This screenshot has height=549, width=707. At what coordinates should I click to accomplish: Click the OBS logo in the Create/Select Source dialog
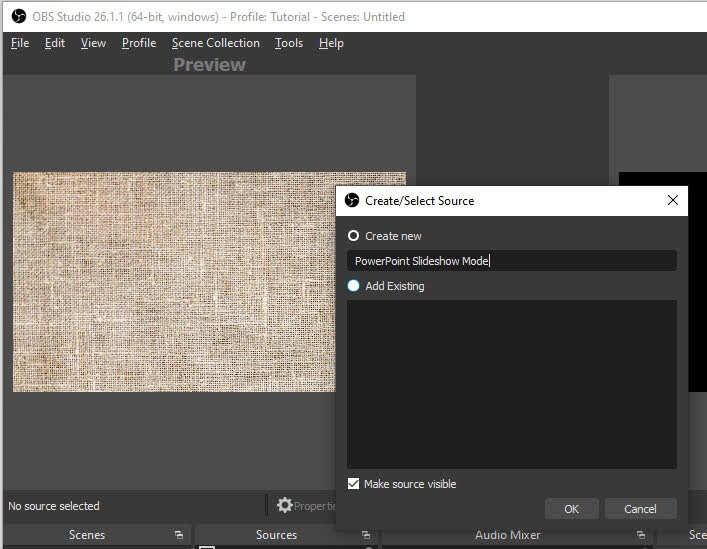(x=352, y=200)
